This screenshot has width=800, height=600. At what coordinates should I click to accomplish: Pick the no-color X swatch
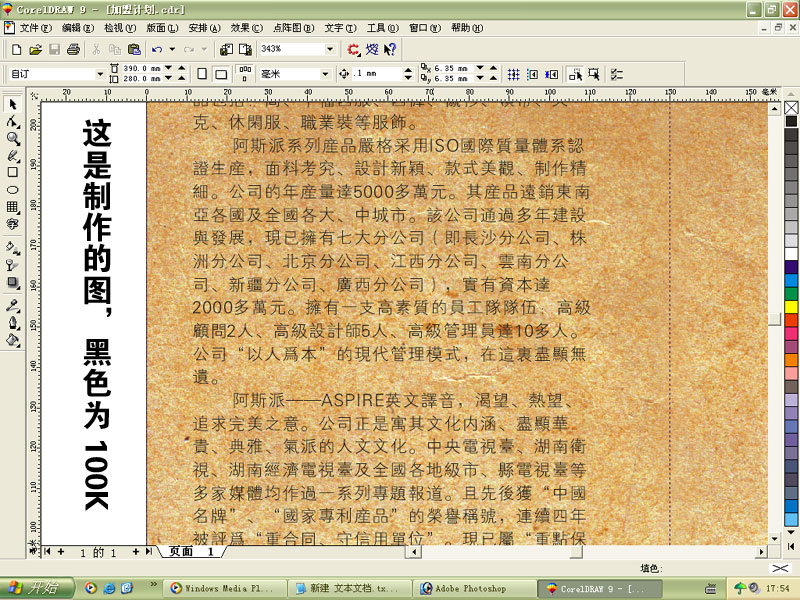[x=791, y=108]
